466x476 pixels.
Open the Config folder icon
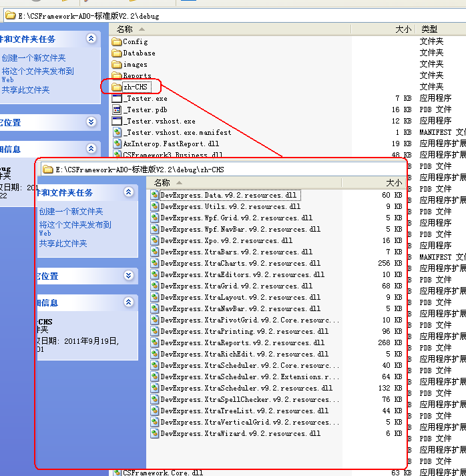(117, 41)
